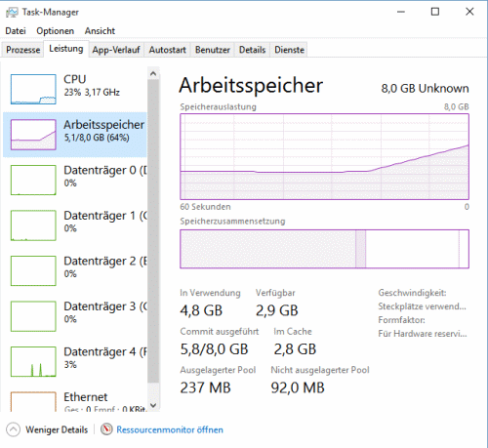
Task: Open the Autostart tab
Action: point(167,50)
